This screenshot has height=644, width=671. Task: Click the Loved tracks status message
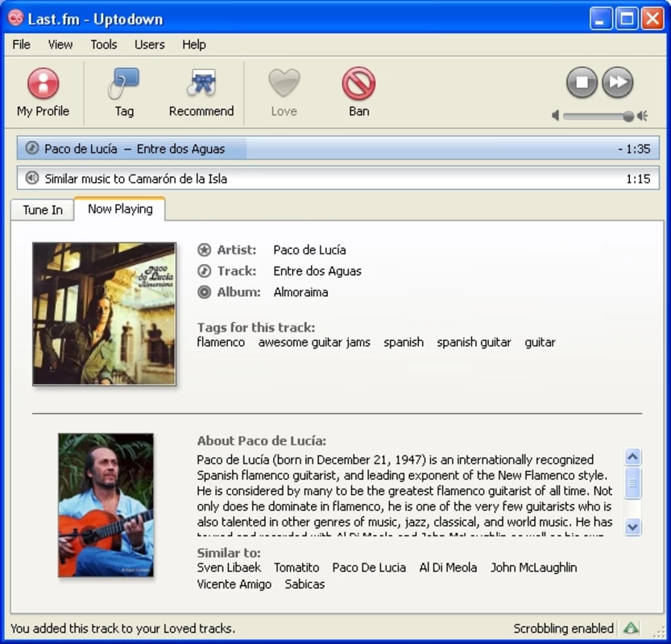pos(122,628)
